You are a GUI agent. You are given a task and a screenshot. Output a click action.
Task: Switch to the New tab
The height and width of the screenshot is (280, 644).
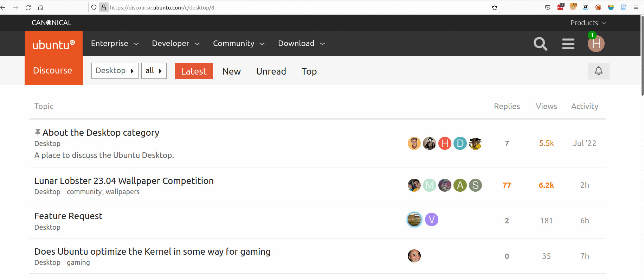[x=231, y=71]
